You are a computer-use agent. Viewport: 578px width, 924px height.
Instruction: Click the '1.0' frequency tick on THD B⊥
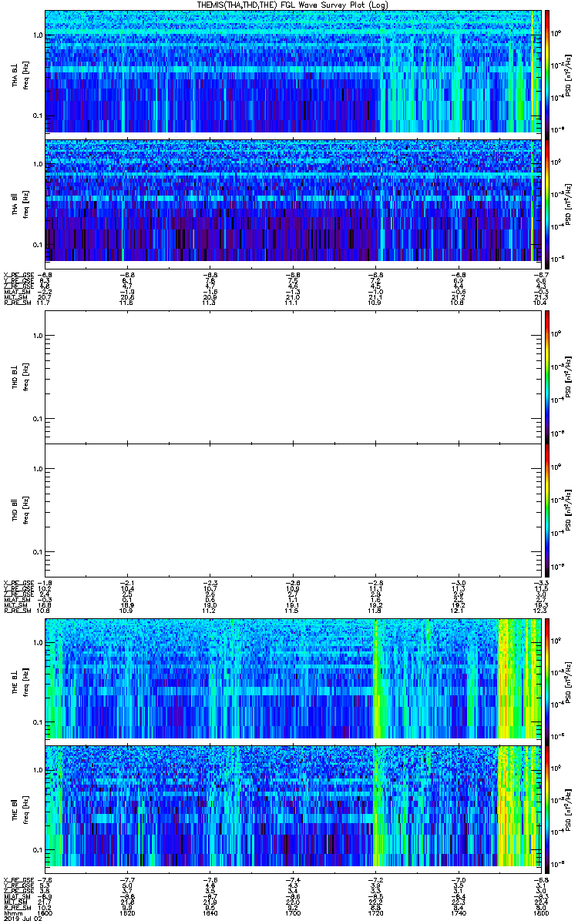point(38,335)
